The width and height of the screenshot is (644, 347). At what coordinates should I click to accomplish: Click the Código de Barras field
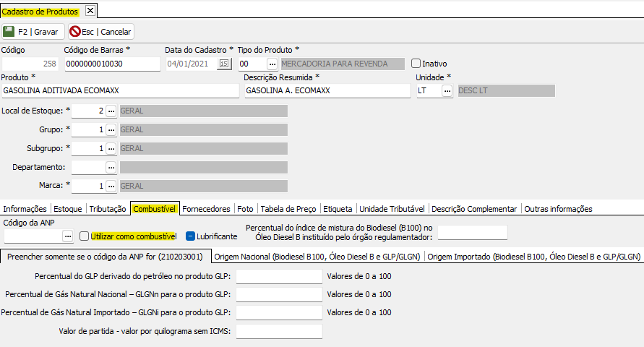(111, 64)
